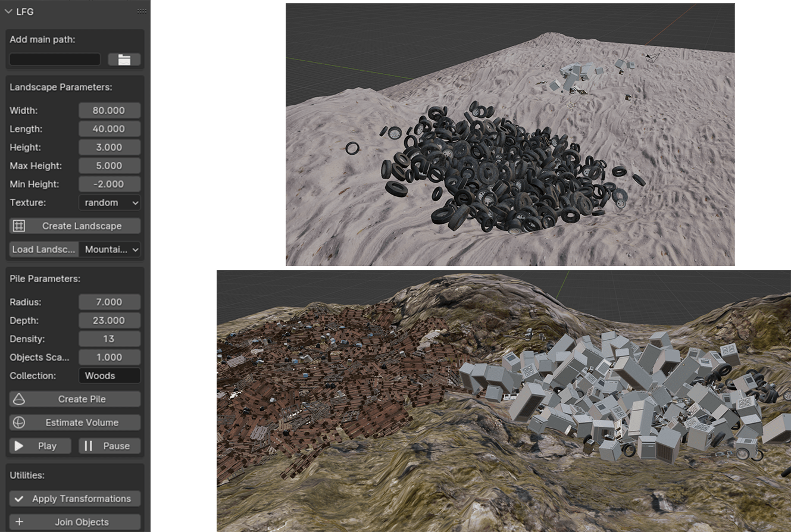Pause the simulation
791x532 pixels.
point(110,446)
